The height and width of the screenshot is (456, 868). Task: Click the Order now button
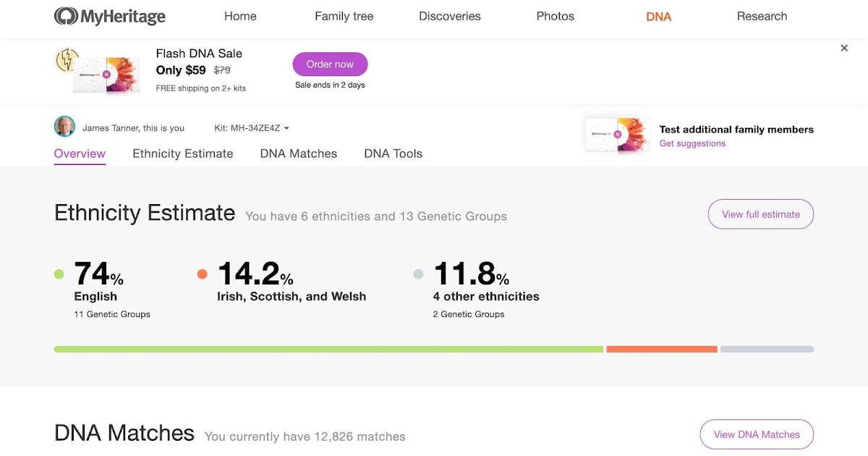point(330,64)
